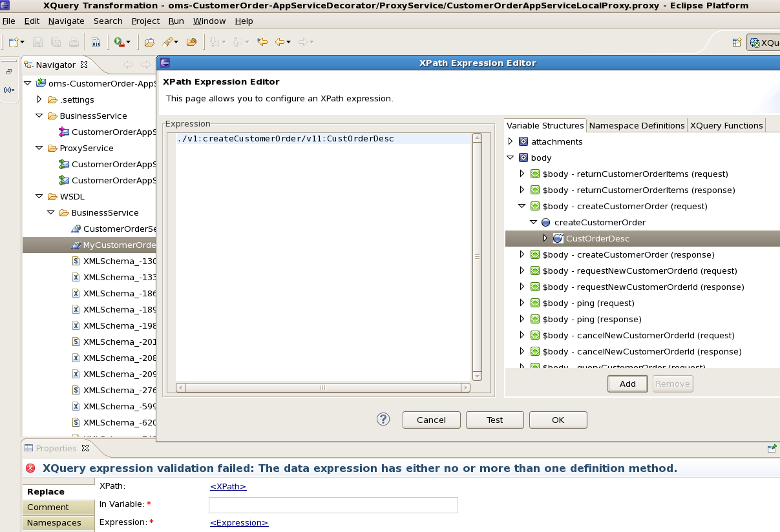
Task: Expand the .settings folder
Action: (39, 99)
